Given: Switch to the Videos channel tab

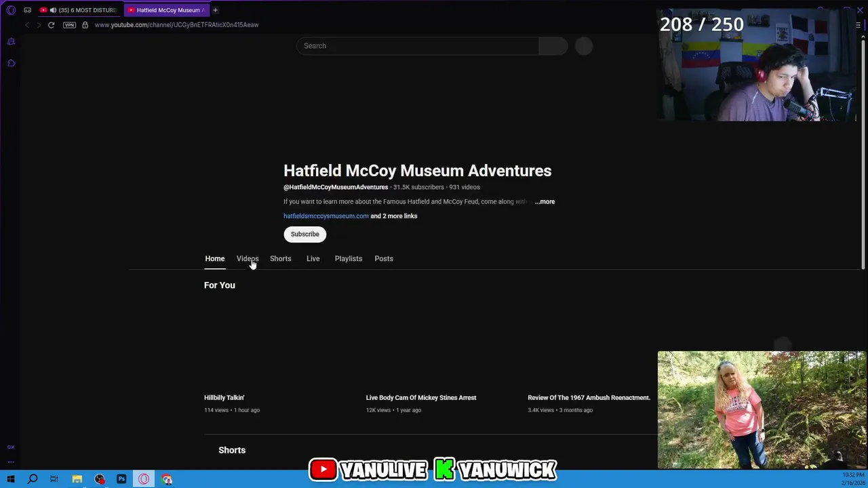Looking at the screenshot, I should [x=248, y=259].
